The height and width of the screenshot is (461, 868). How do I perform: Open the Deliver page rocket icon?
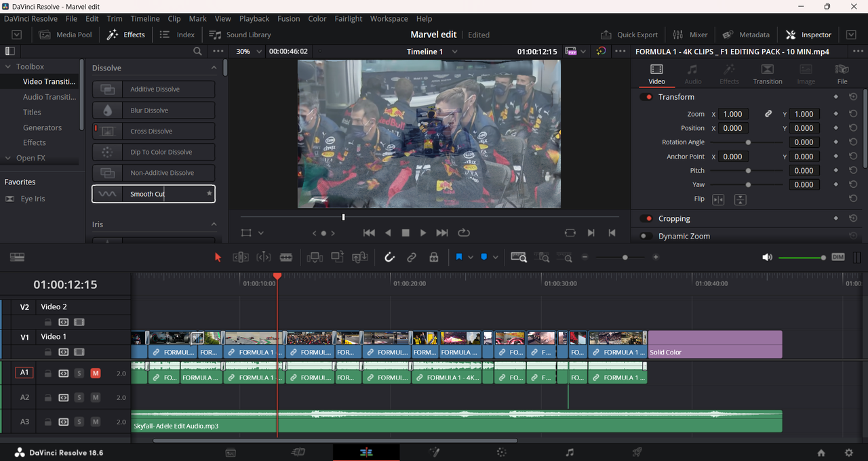(x=637, y=452)
